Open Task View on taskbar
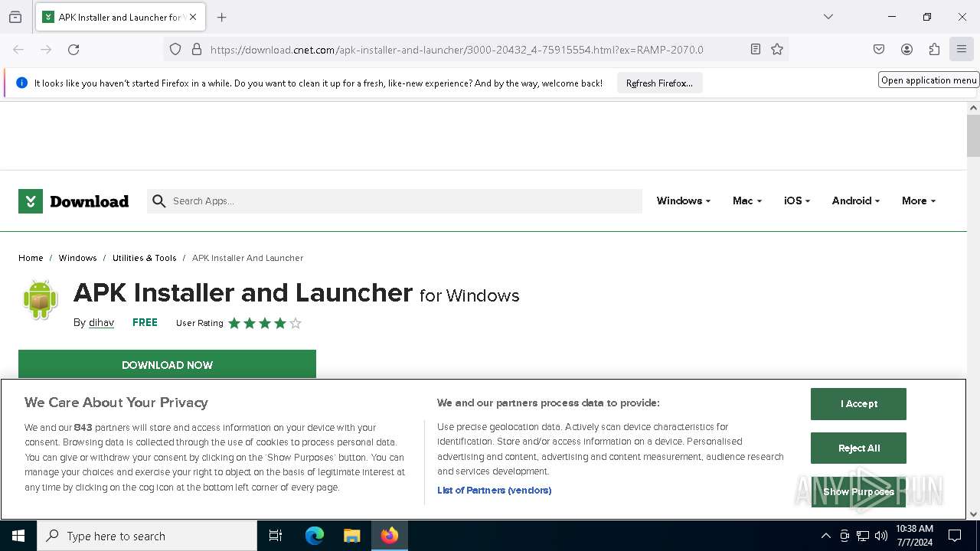 pos(276,536)
